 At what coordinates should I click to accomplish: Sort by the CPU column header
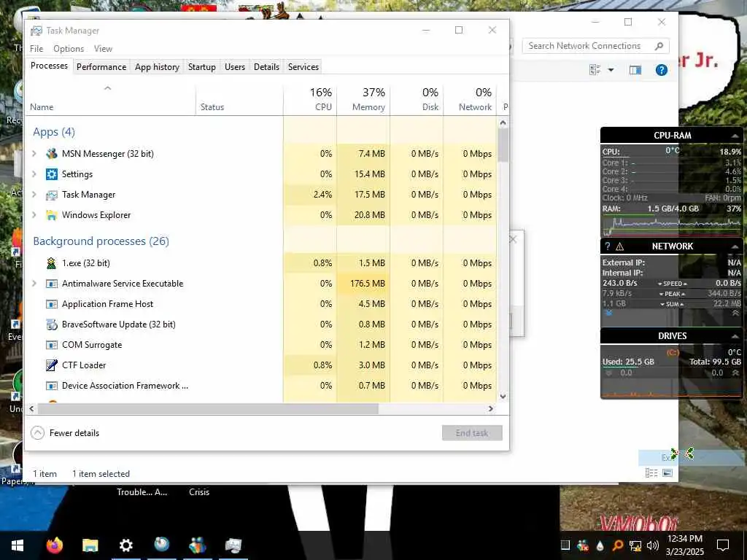point(310,101)
